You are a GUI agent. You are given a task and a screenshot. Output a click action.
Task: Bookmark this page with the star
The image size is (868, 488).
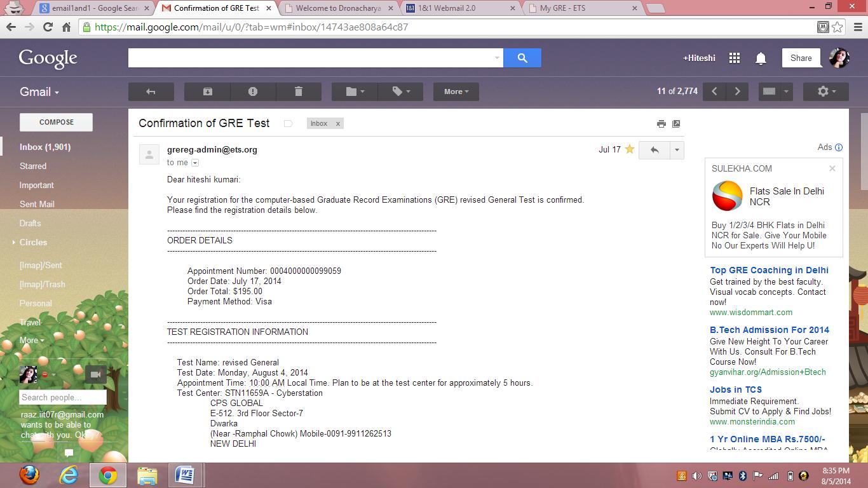(837, 27)
